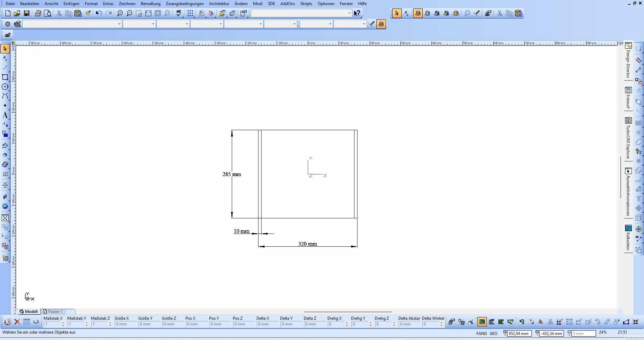The height and width of the screenshot is (340, 644).
Task: Save the drawing with the floppy disk icon
Action: 27,13
